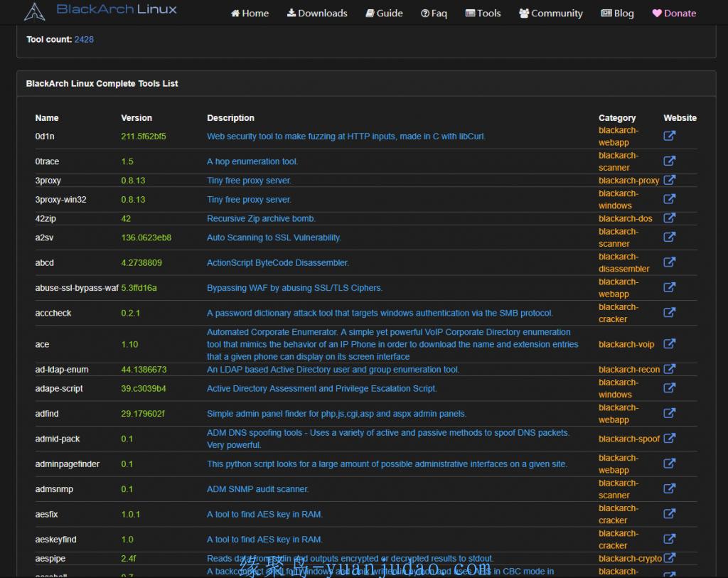Open website link icon for abcd
The height and width of the screenshot is (578, 728).
coord(669,262)
